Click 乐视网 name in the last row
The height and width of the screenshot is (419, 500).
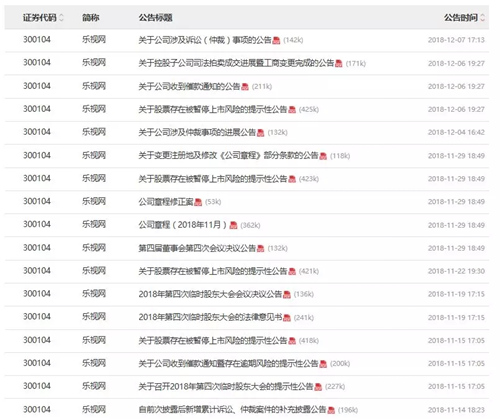(x=94, y=409)
